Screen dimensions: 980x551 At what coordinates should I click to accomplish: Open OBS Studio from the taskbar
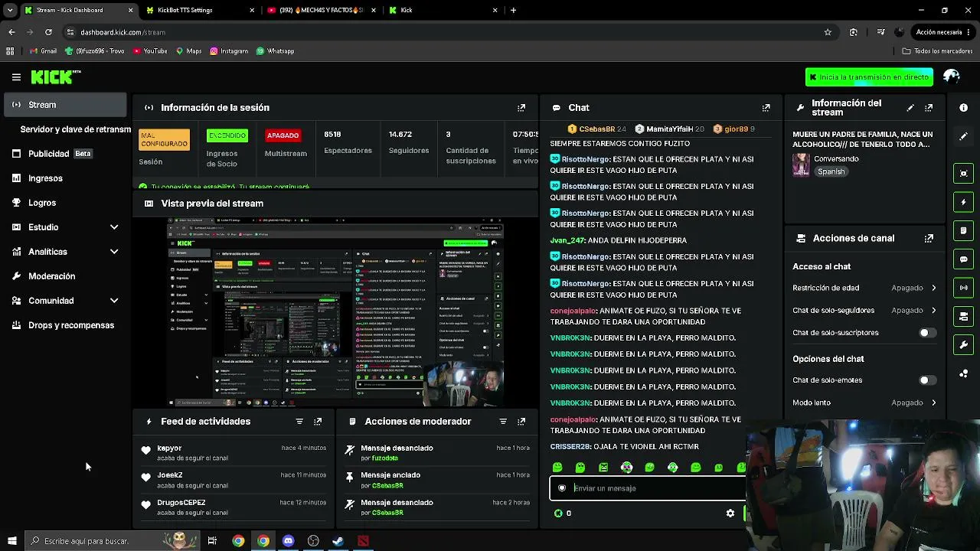point(313,541)
